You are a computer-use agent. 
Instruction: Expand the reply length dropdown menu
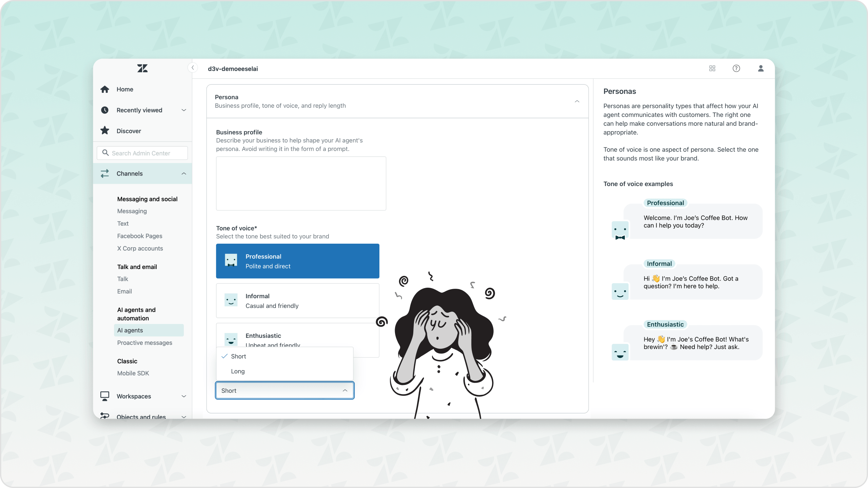click(x=284, y=390)
